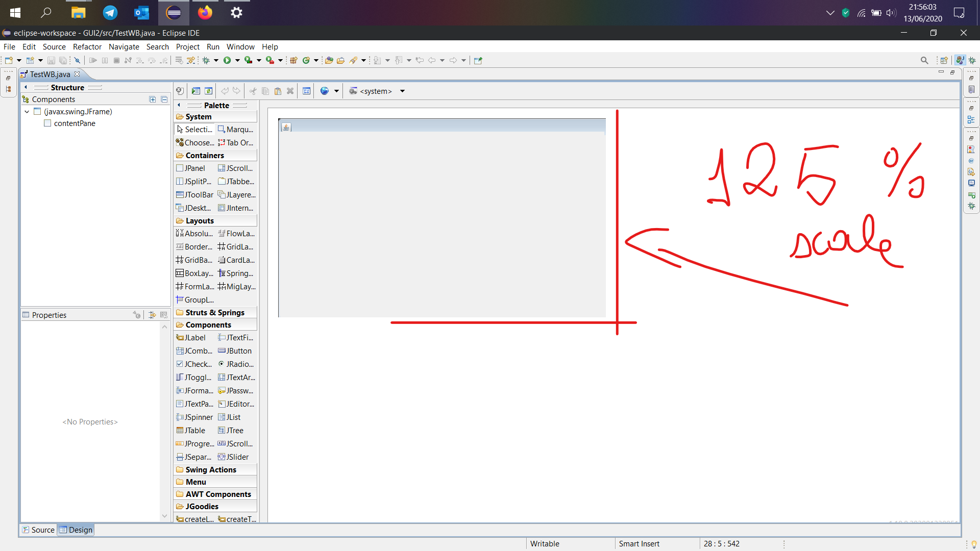Expand the Swing Actions palette category

(215, 470)
